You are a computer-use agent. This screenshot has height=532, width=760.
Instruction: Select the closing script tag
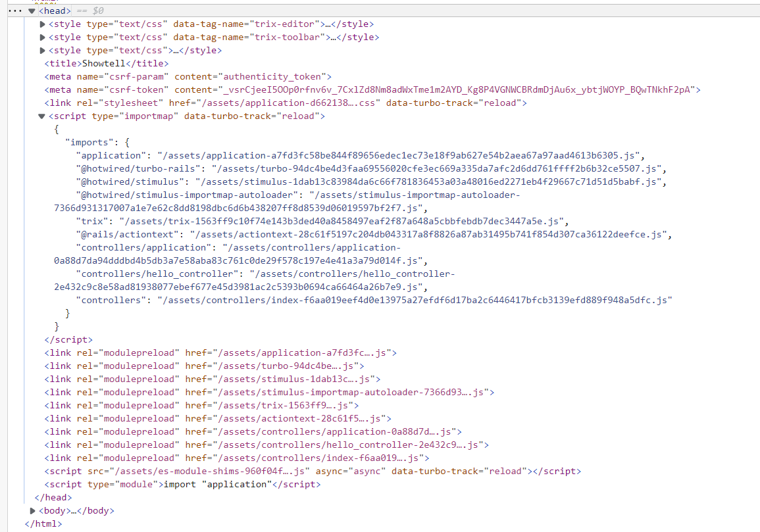pos(68,339)
